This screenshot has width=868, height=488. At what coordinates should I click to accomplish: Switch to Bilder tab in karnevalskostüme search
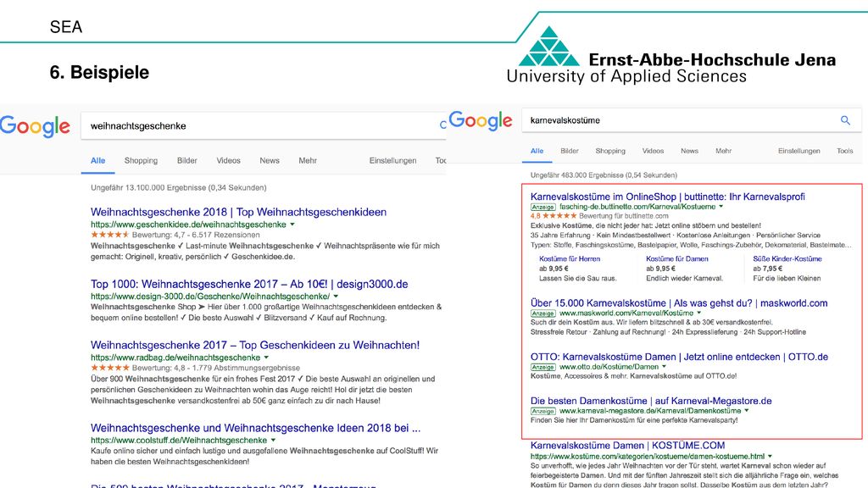point(569,151)
